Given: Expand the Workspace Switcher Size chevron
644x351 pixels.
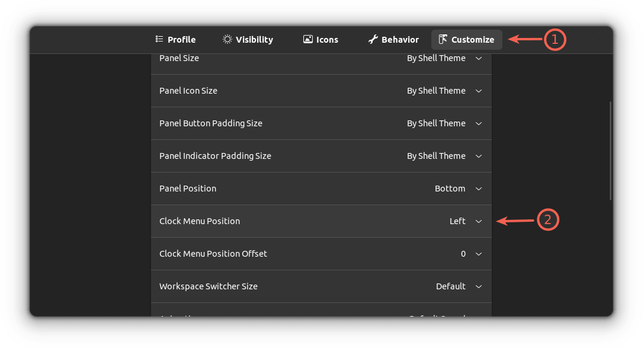Looking at the screenshot, I should (x=479, y=286).
